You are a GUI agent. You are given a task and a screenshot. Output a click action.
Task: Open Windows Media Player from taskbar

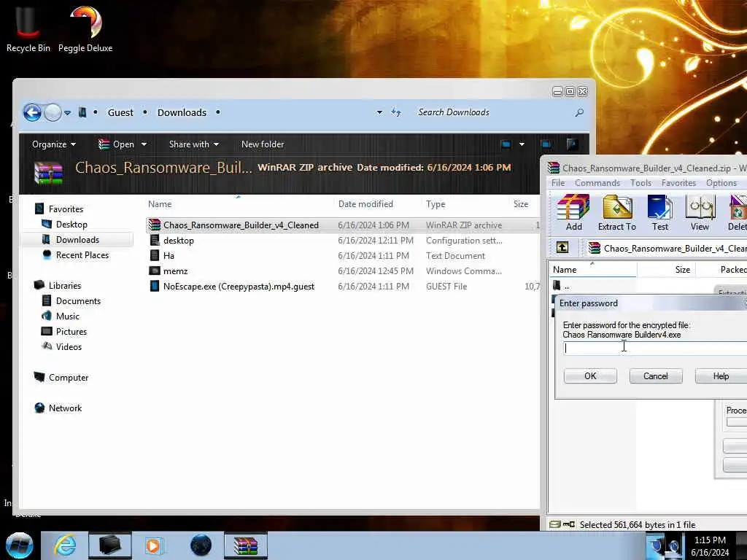point(154,545)
